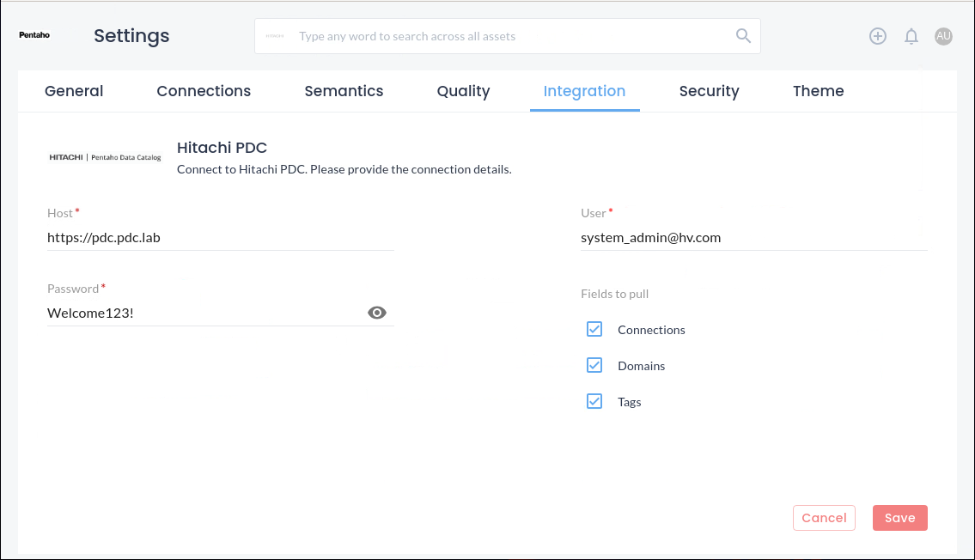This screenshot has width=975, height=560.
Task: Open the notifications bell
Action: click(x=911, y=36)
